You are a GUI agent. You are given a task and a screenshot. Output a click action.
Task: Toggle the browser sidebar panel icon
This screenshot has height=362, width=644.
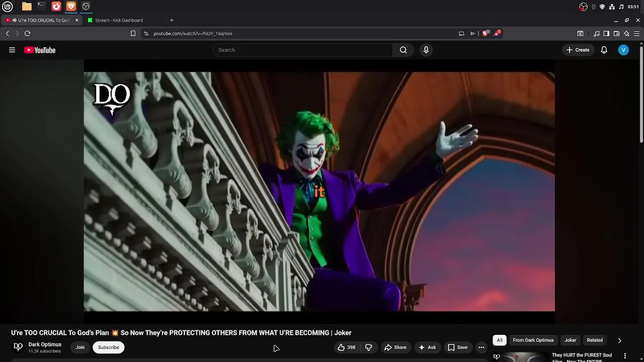point(606,34)
